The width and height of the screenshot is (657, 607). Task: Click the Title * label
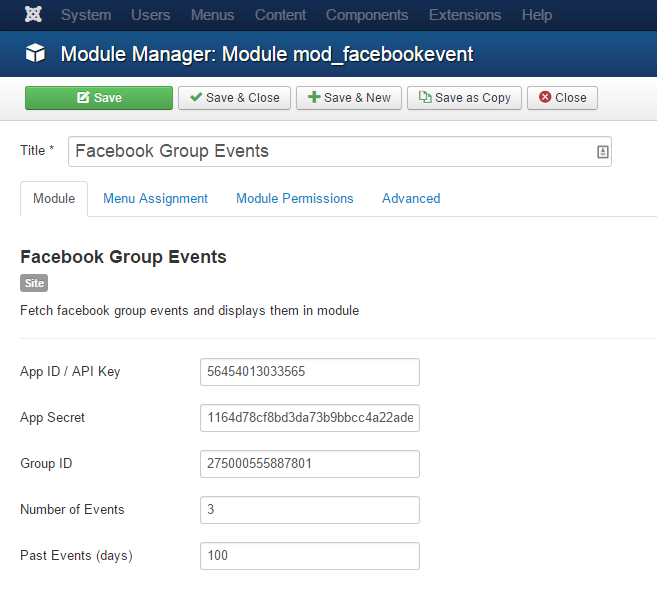(37, 150)
